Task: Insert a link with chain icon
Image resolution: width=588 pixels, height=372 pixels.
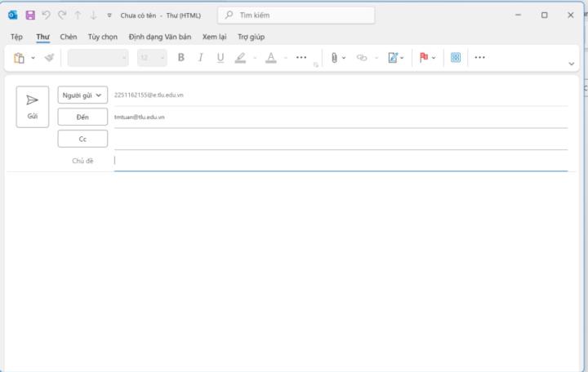Action: (362, 58)
